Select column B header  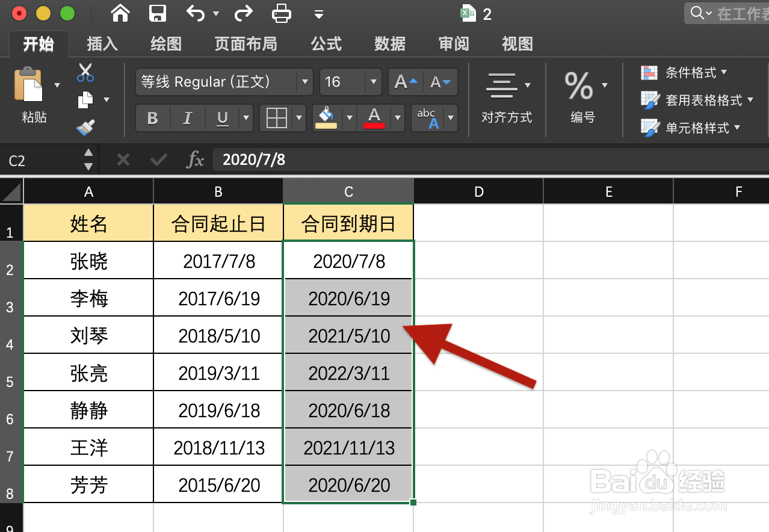218,192
